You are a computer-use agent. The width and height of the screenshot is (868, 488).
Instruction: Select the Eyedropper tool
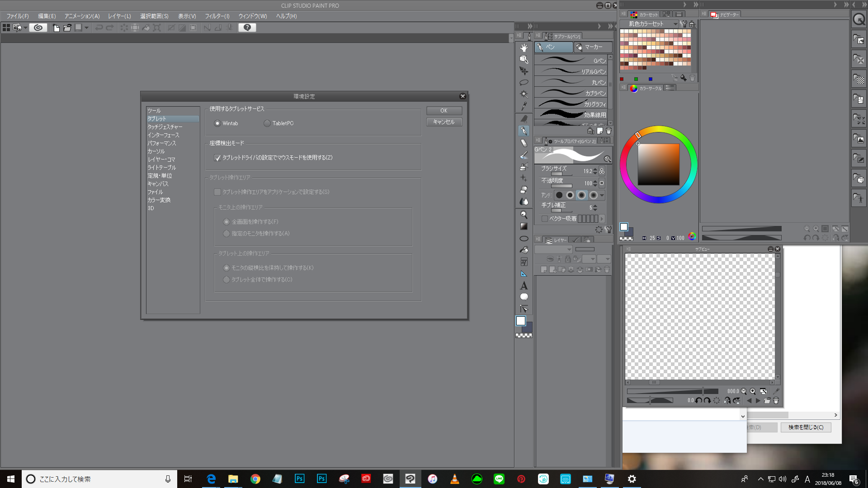click(x=524, y=106)
